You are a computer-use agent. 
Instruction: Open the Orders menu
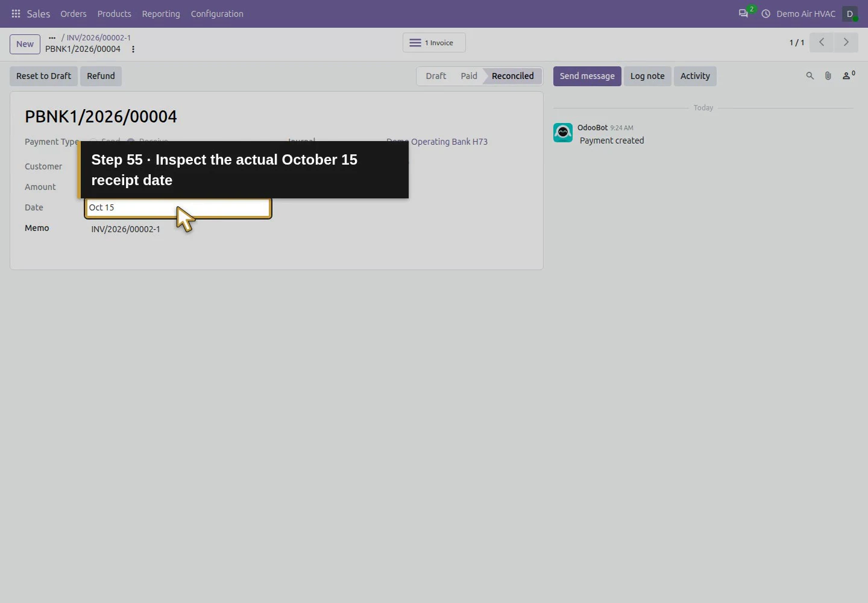(x=74, y=13)
